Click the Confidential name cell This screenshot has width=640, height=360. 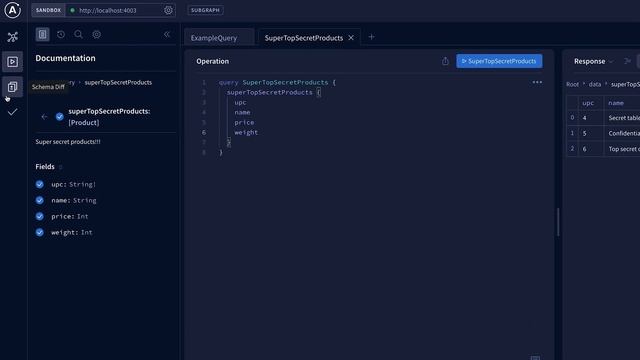(622, 133)
